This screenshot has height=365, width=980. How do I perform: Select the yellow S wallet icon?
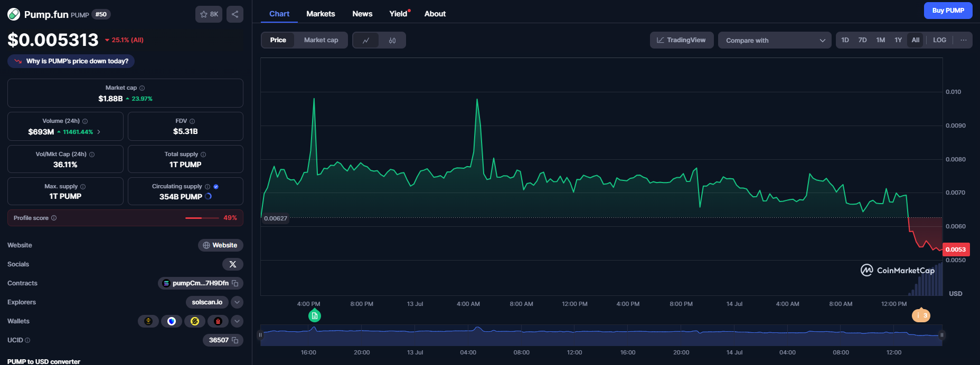(195, 321)
